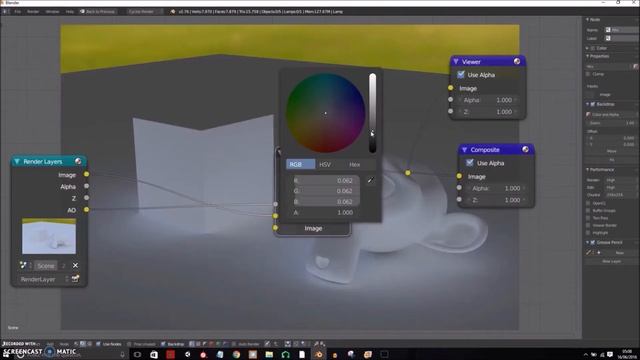This screenshot has height=360, width=640.
Task: Click the Composite node Image input socket
Action: pos(459,176)
